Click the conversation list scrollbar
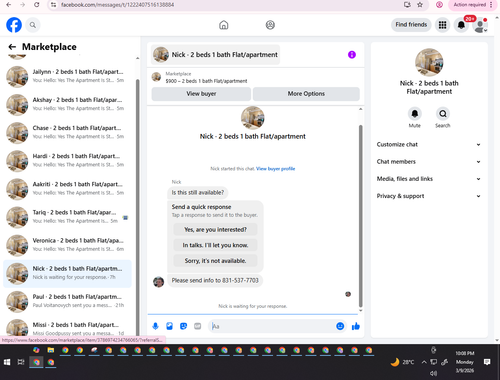Viewport: 500px width, 380px height. (x=138, y=207)
